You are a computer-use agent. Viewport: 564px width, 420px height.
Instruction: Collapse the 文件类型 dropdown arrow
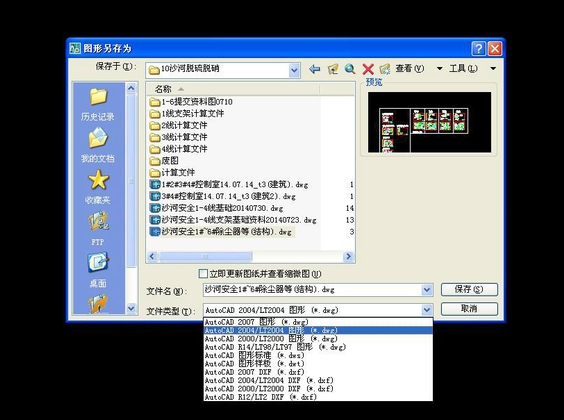(427, 310)
